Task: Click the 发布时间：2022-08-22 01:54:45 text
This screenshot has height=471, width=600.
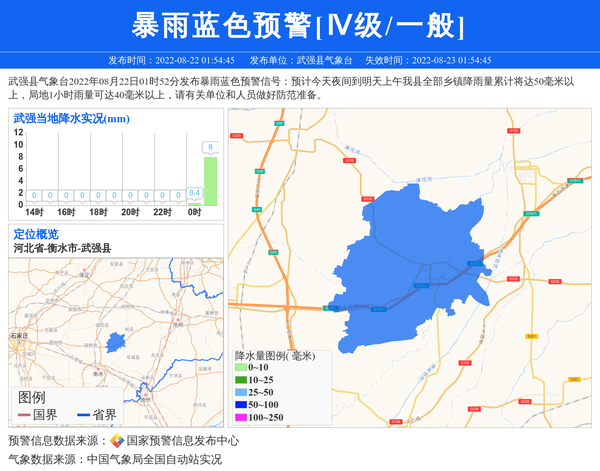Action: tap(171, 60)
